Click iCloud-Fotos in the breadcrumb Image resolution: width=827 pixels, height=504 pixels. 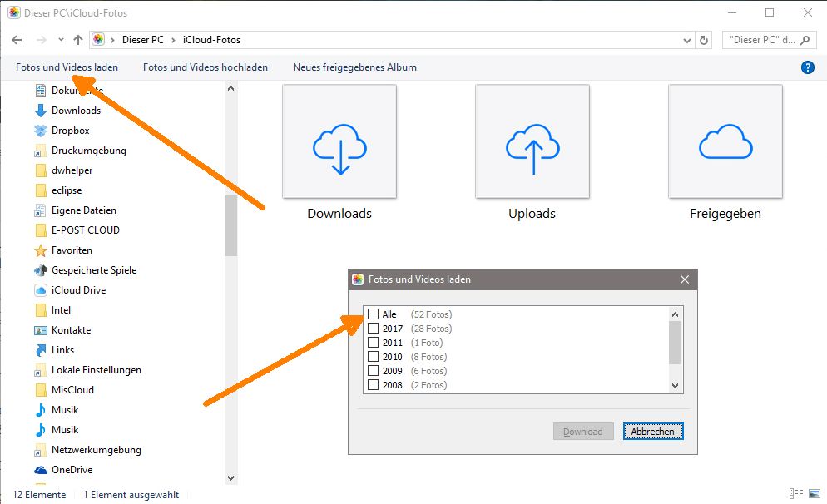pos(211,40)
